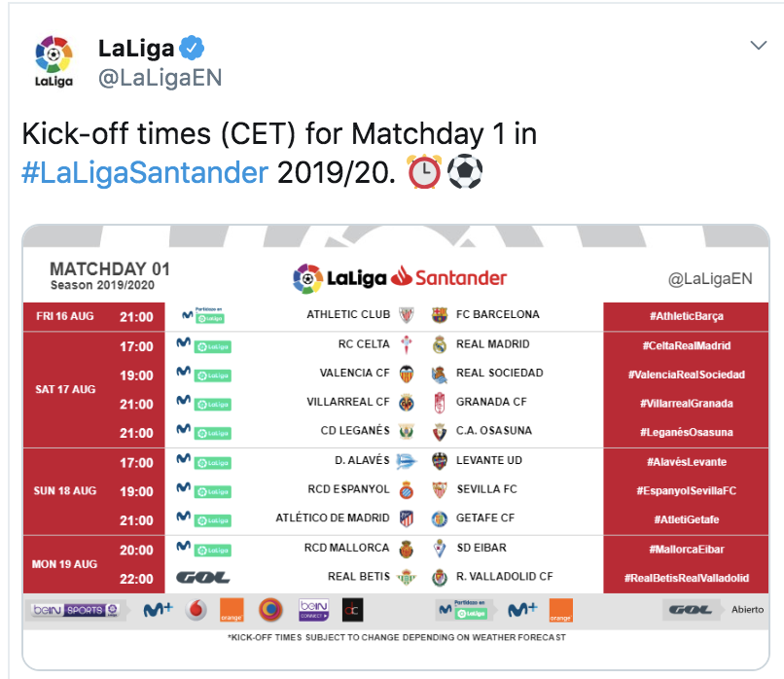Open the @LaLigaEN handle link

click(160, 78)
